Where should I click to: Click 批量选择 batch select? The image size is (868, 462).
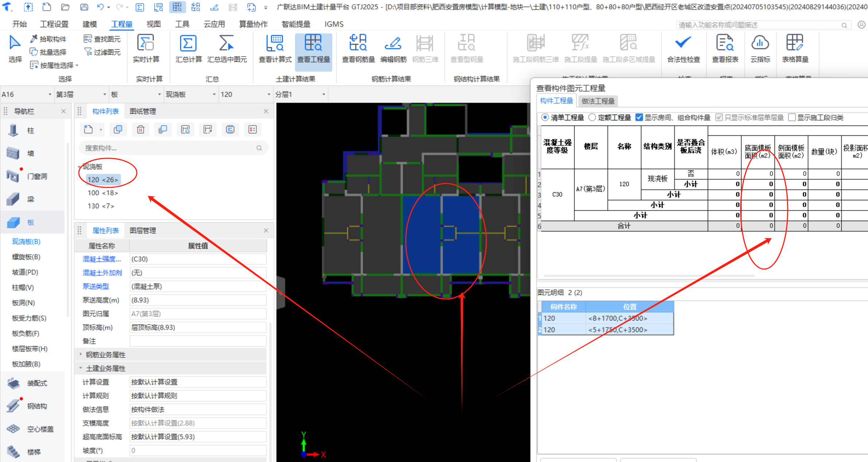pos(49,52)
